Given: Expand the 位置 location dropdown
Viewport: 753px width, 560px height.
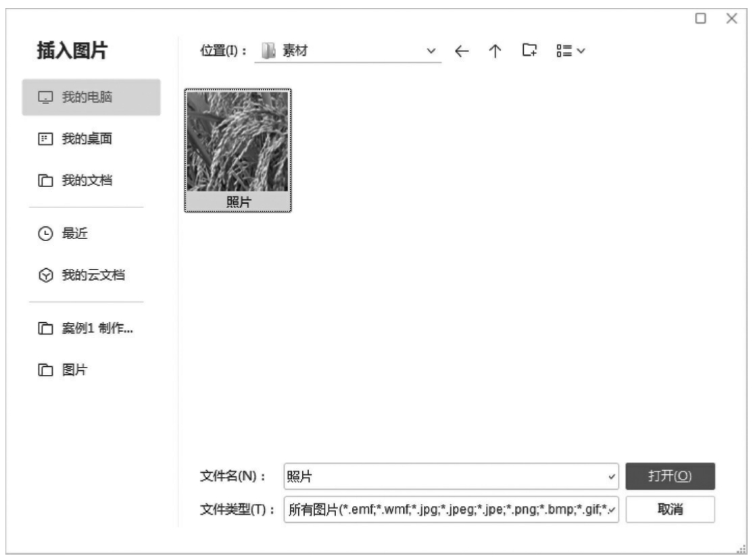Looking at the screenshot, I should (x=432, y=51).
